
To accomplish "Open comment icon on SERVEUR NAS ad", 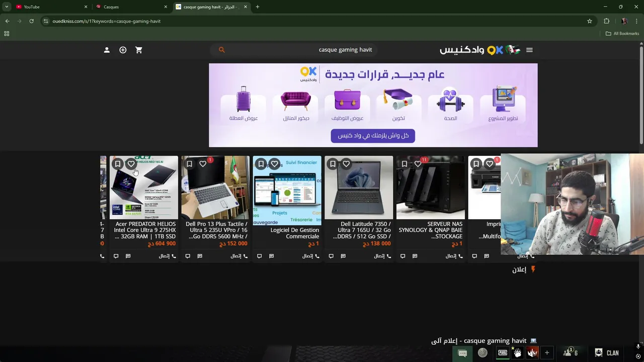I will tap(403, 256).
